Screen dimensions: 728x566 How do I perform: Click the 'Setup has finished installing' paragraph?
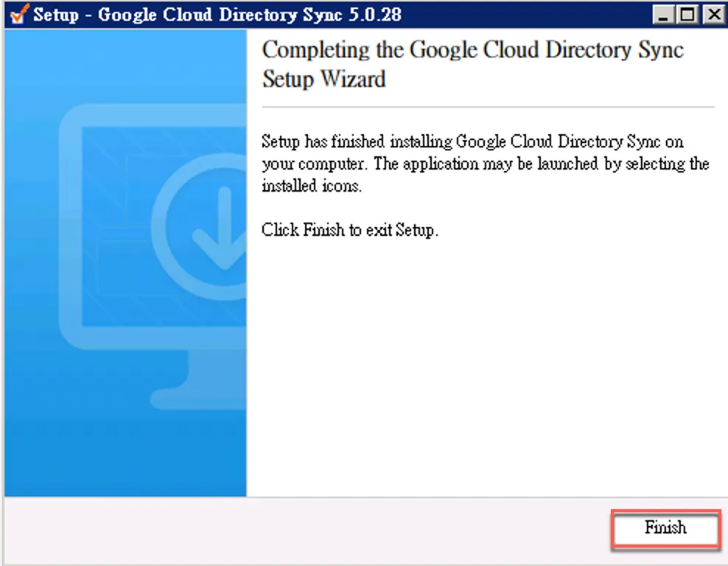tap(485, 164)
